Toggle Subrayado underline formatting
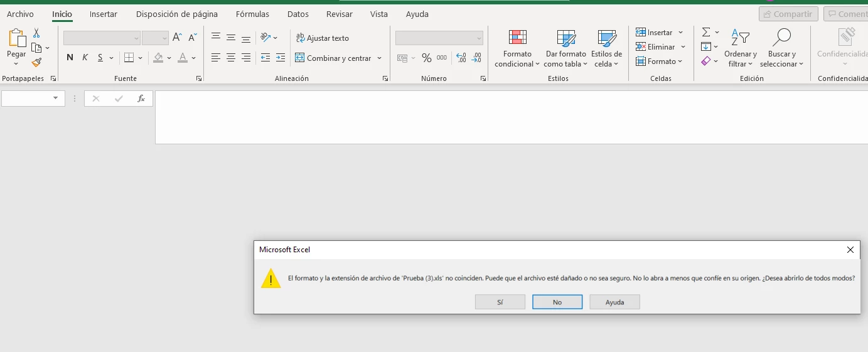The height and width of the screenshot is (352, 868). tap(100, 58)
